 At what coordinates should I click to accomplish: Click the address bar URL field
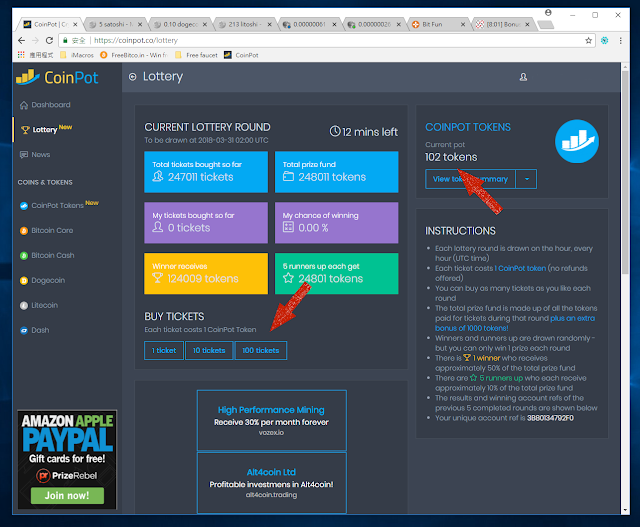(x=327, y=40)
